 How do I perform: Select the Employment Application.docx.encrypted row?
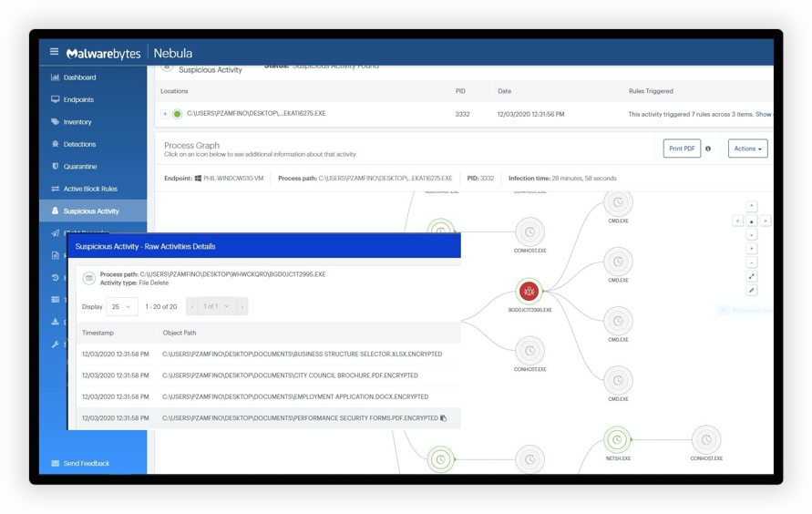(295, 397)
